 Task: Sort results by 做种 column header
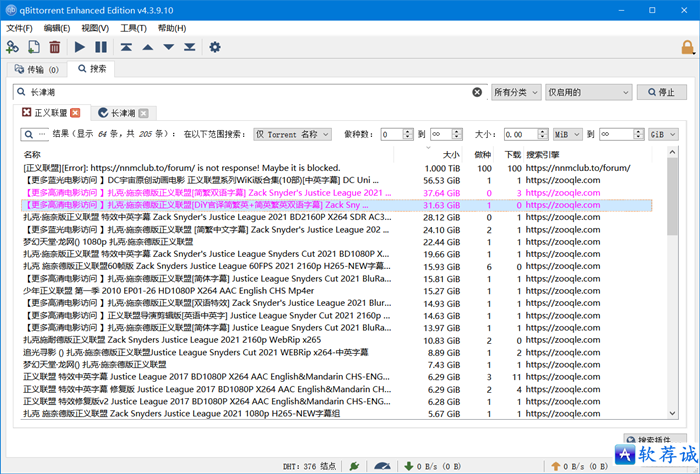pyautogui.click(x=478, y=154)
